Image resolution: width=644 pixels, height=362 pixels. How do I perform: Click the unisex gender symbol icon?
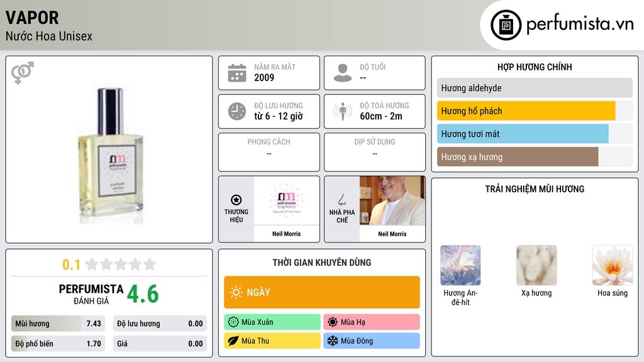(23, 73)
